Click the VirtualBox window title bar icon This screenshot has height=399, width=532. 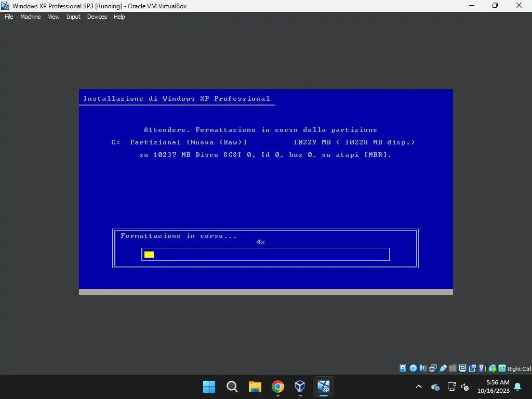click(x=5, y=6)
